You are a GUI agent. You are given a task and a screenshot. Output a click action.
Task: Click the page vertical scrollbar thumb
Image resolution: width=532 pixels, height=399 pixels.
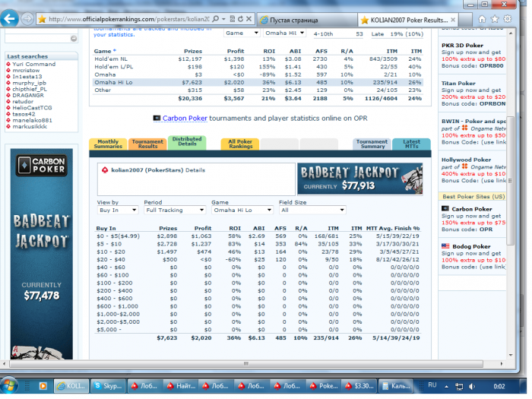(510, 180)
